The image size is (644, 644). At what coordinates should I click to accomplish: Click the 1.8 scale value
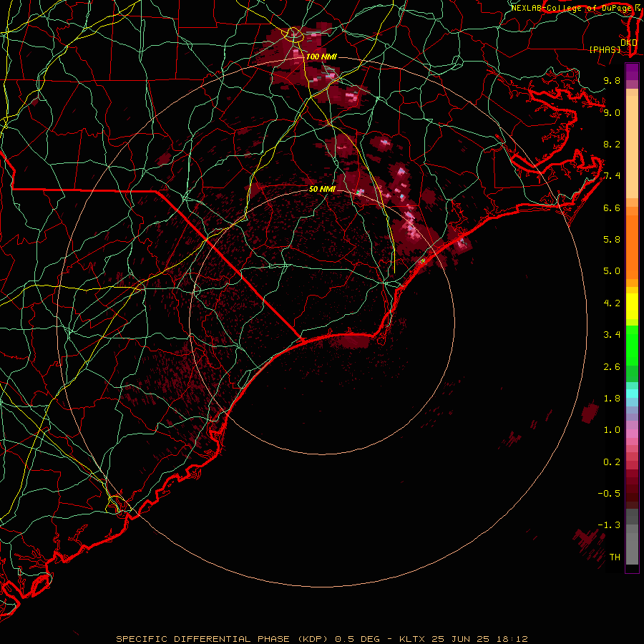(612, 399)
